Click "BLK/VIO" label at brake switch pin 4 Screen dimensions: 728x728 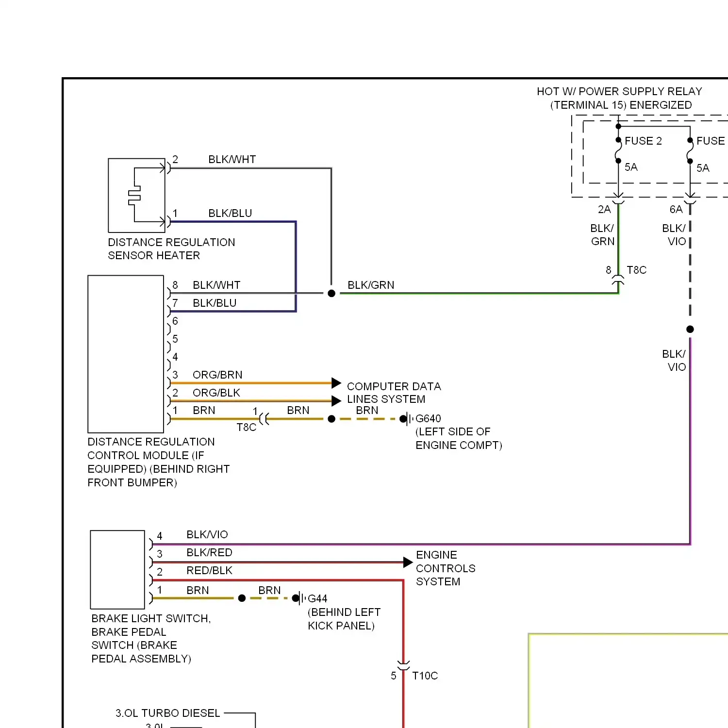pos(207,534)
